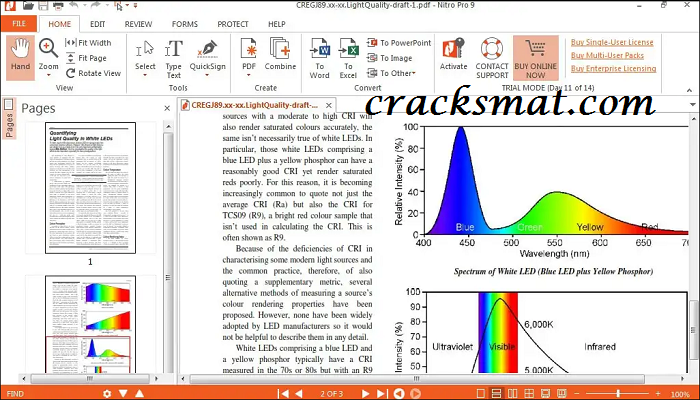Open Find settings gear
The height and width of the screenshot is (400, 700).
click(107, 393)
